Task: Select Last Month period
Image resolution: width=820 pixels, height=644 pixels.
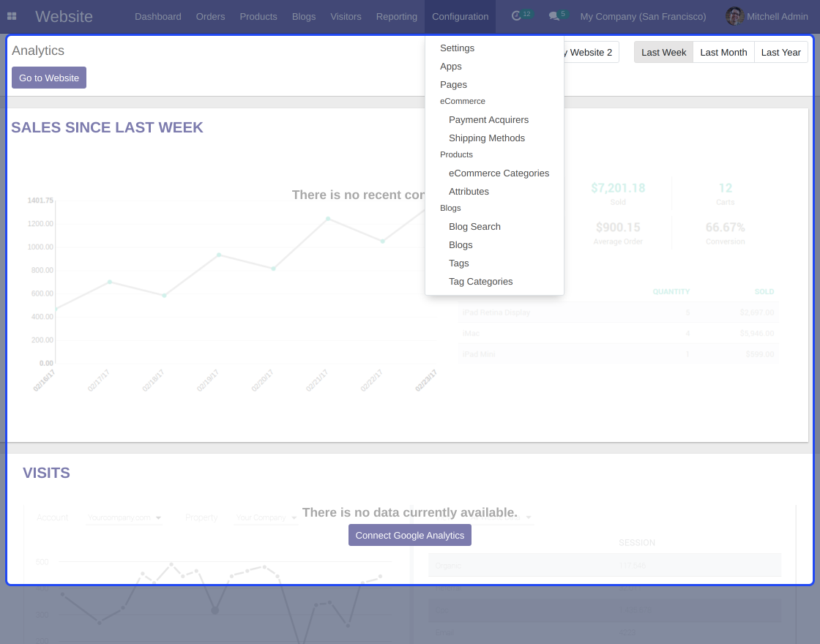Action: [724, 52]
